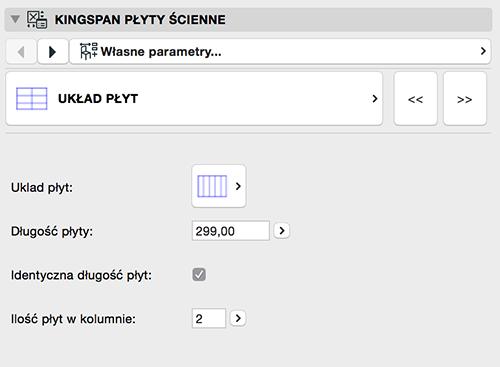
Task: Click the KINGSPAN PŁYTY ŚCIENNE header title
Action: click(x=140, y=19)
